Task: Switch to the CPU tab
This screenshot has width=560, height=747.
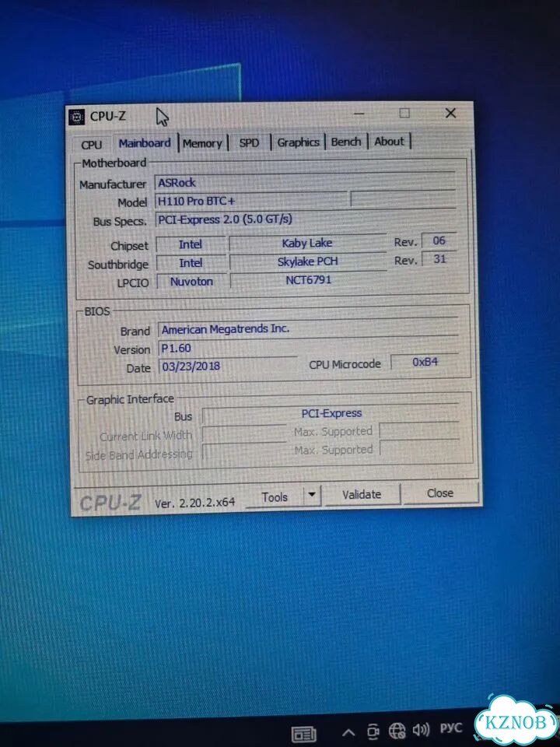Action: (x=91, y=145)
